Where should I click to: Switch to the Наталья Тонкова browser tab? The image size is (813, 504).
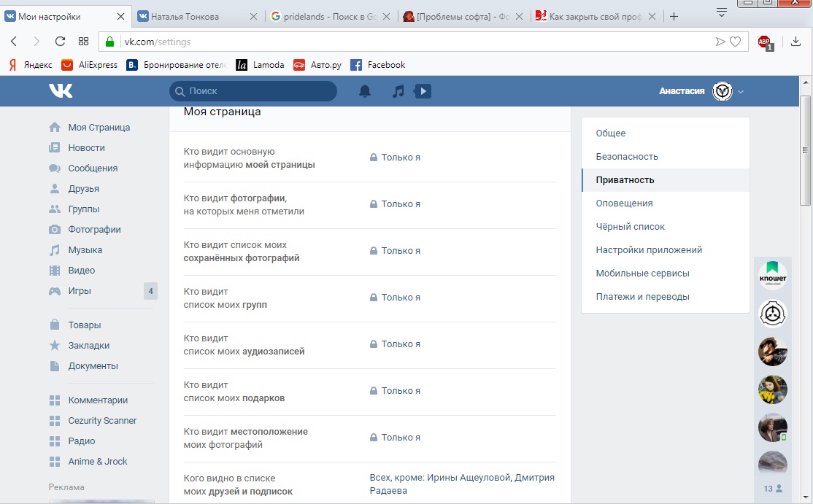click(193, 17)
